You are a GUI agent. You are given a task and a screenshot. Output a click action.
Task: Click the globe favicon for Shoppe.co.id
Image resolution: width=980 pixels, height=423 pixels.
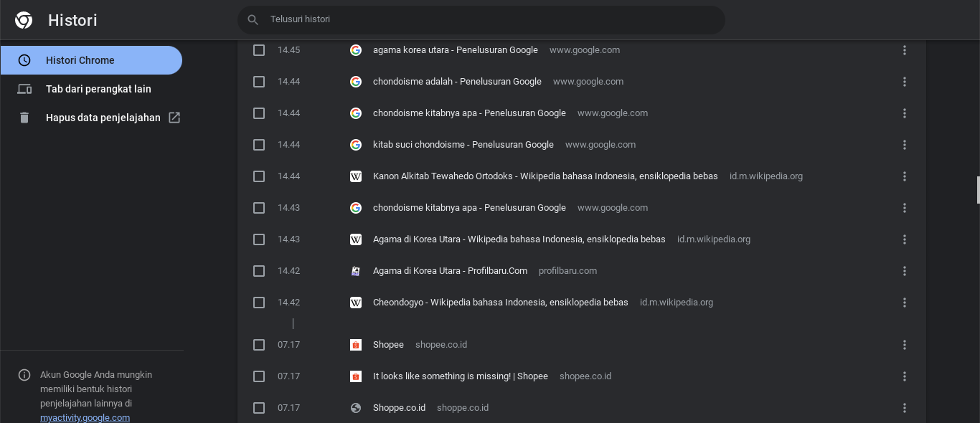356,408
